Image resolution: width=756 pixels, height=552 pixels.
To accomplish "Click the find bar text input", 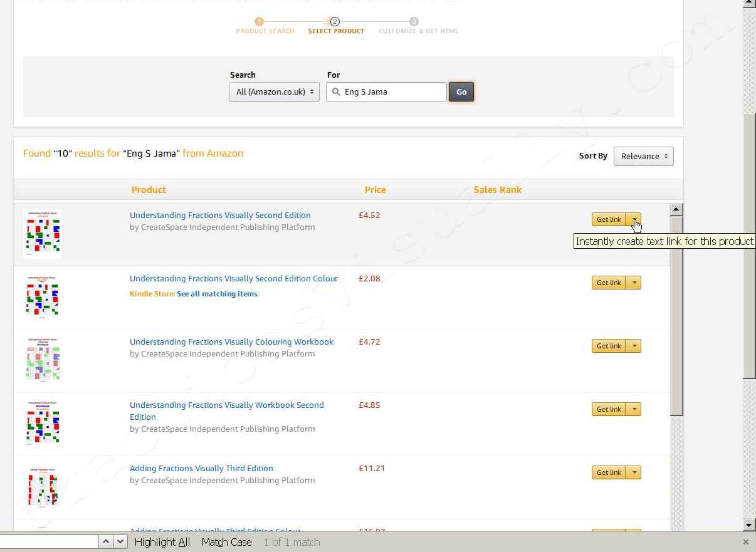I will (49, 542).
